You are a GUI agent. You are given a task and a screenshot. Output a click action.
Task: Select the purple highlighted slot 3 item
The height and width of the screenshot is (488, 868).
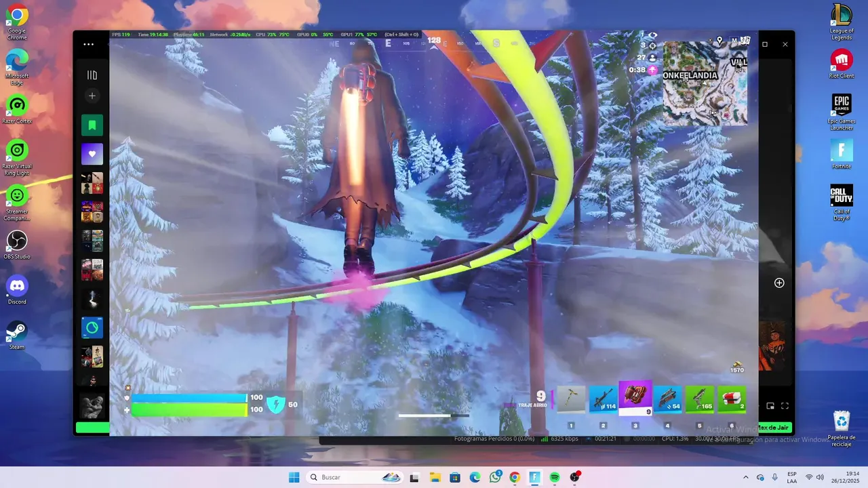pos(635,398)
